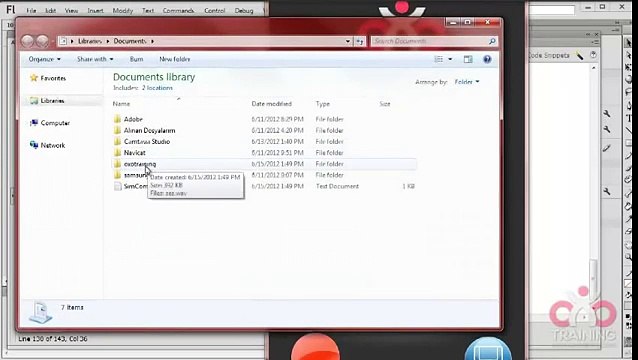
Task: Open the Arrange by Folder dropdown
Action: 467,82
